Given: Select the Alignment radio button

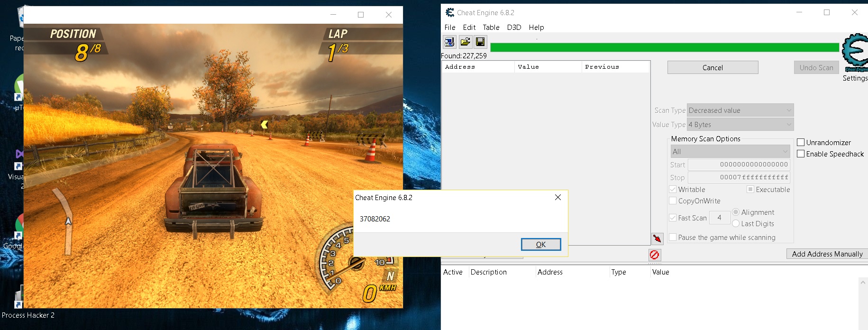Looking at the screenshot, I should click(x=736, y=212).
